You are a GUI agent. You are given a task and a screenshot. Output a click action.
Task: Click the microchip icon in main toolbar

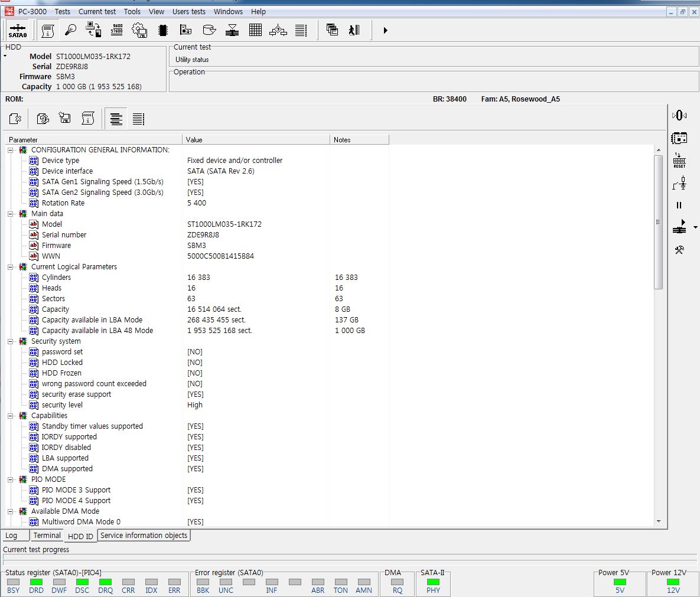(163, 30)
